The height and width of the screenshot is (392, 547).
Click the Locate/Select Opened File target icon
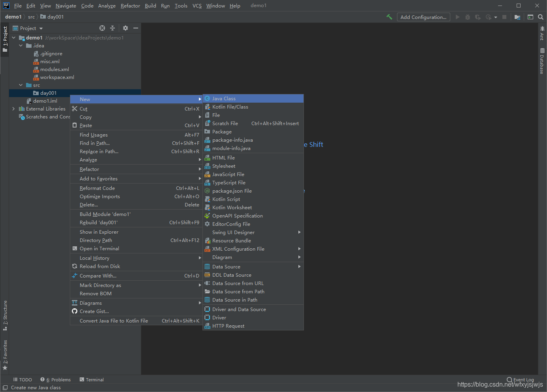(x=102, y=28)
